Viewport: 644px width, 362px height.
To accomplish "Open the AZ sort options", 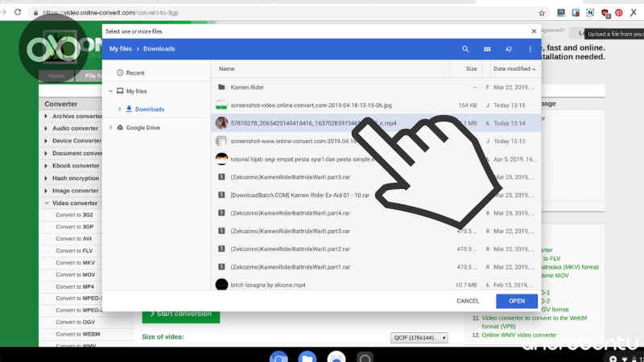I will tap(509, 49).
